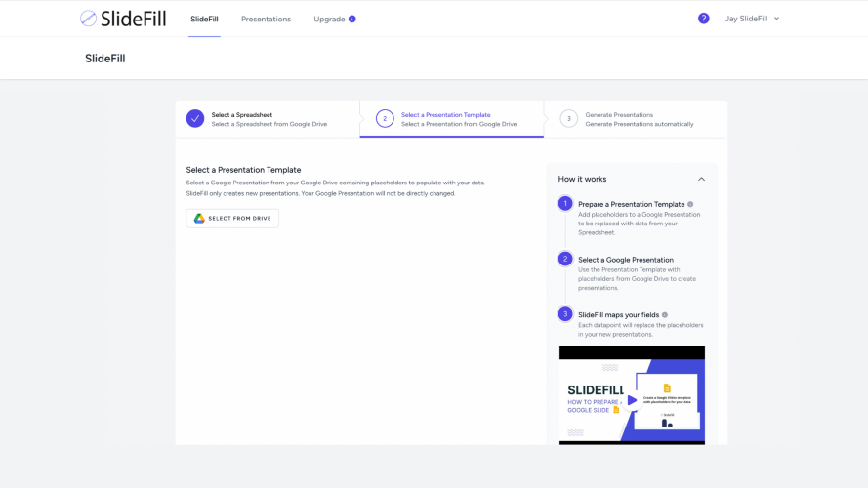
Task: Go to the Select a Spreadsheet step
Action: [x=269, y=119]
